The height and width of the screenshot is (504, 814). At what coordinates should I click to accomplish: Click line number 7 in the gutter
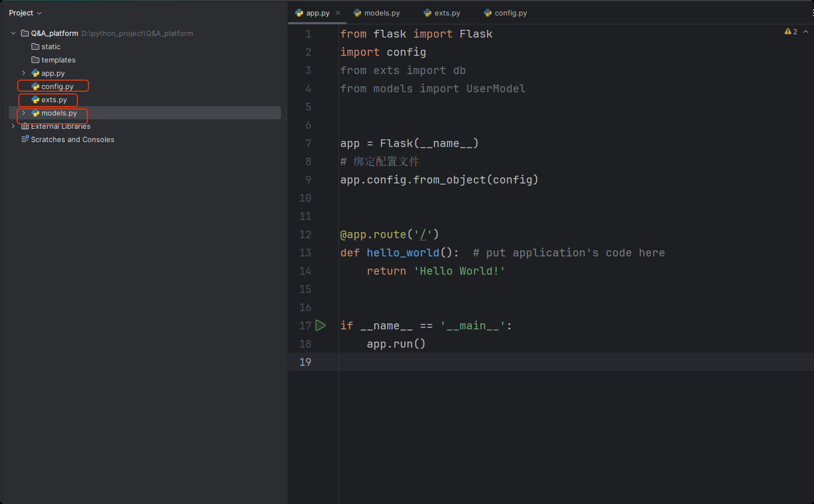pos(308,143)
